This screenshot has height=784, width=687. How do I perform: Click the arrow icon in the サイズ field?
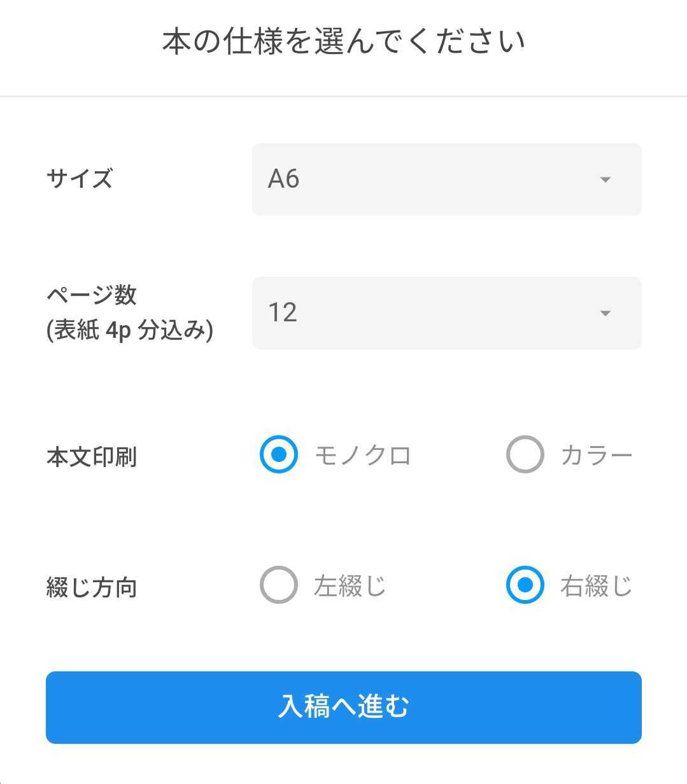[x=605, y=179]
